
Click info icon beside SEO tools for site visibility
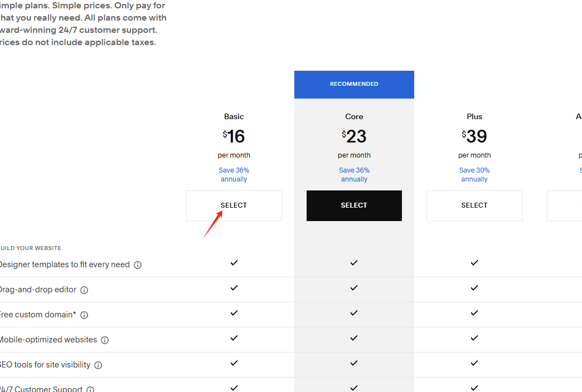tap(98, 365)
